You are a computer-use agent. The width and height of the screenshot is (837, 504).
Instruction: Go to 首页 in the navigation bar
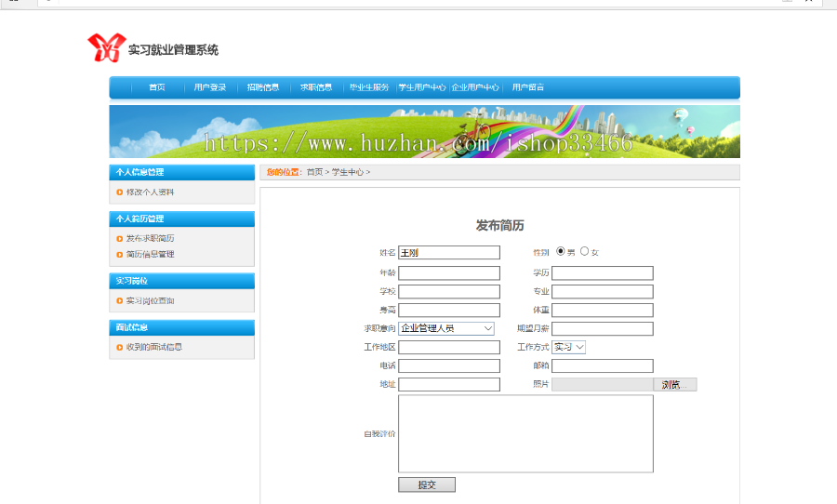[x=157, y=87]
